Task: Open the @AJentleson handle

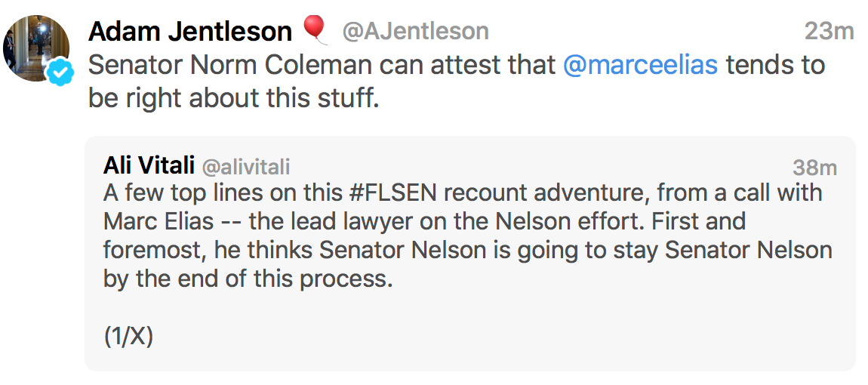Action: pyautogui.click(x=415, y=31)
